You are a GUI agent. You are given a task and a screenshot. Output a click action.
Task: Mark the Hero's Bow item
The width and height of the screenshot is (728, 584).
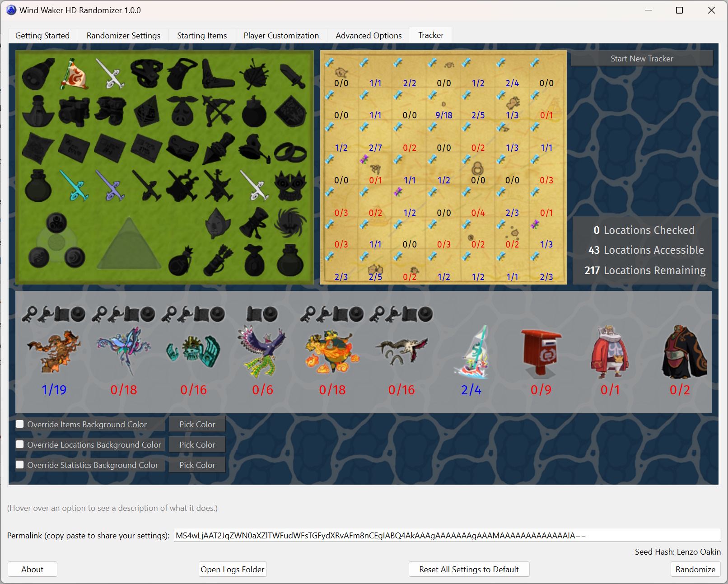219,111
